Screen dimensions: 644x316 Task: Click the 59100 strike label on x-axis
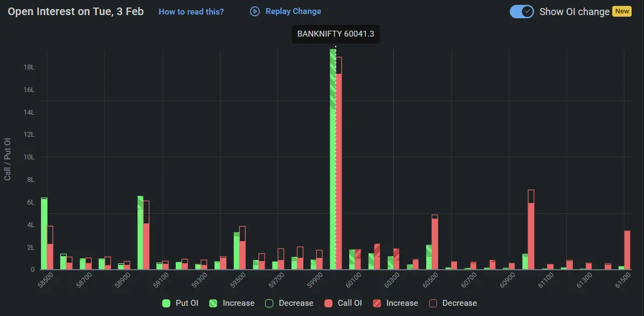(x=161, y=280)
